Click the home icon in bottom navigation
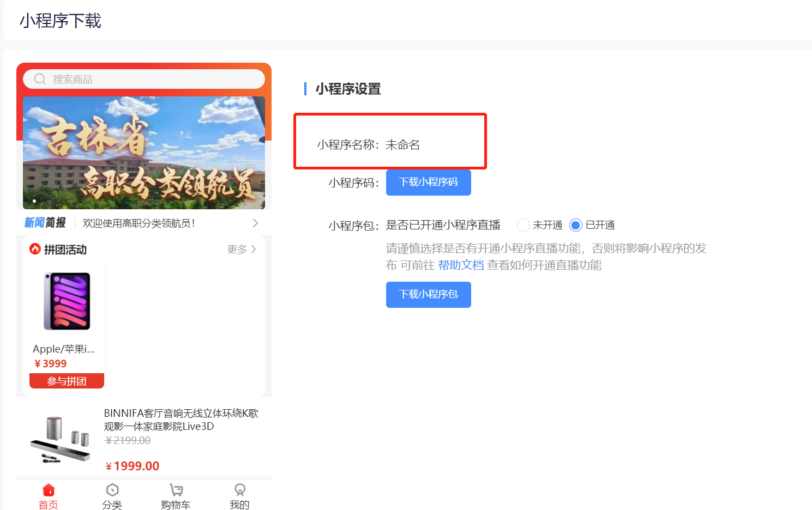This screenshot has height=510, width=812. tap(49, 490)
